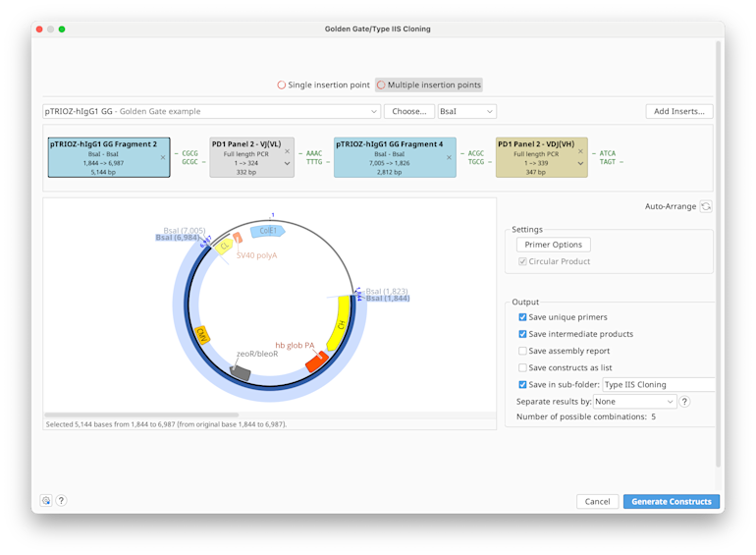Image resolution: width=756 pixels, height=555 pixels.
Task: Open the Separate results by dropdown
Action: coord(635,402)
